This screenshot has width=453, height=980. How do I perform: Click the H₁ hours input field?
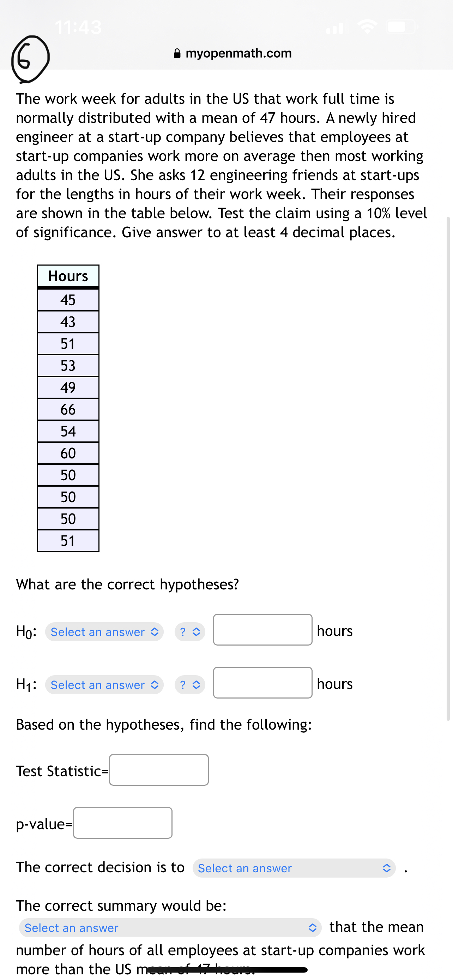pyautogui.click(x=262, y=684)
